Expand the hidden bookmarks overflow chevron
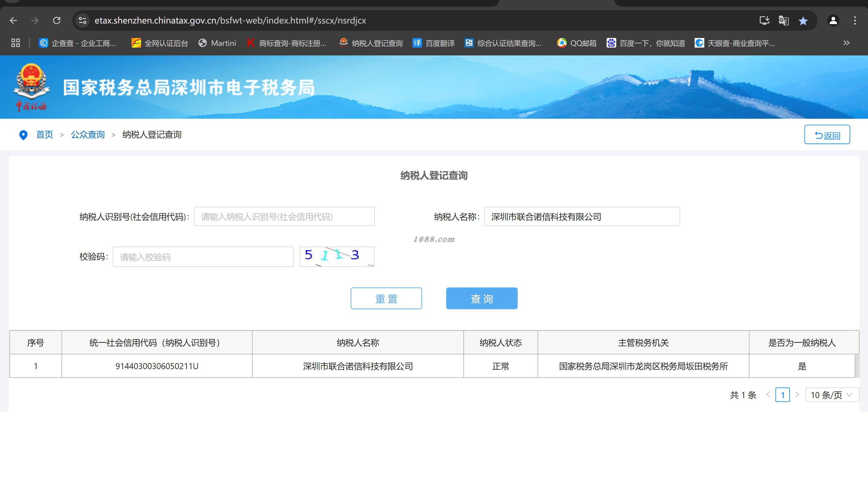The image size is (868, 477). (846, 43)
